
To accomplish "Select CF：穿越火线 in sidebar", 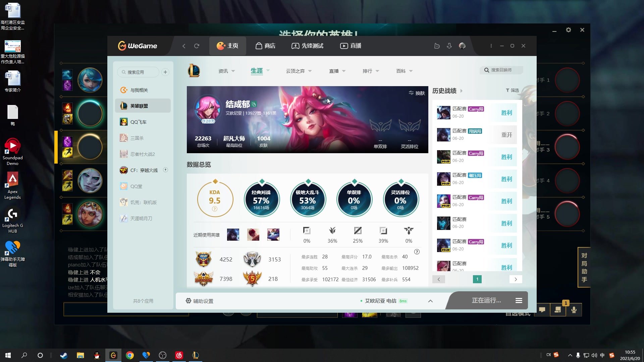I will tap(143, 170).
